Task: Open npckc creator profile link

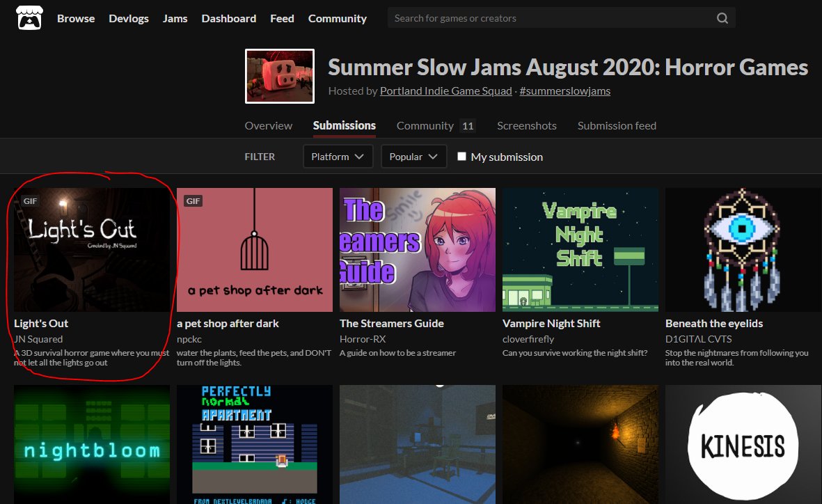Action: click(x=189, y=339)
